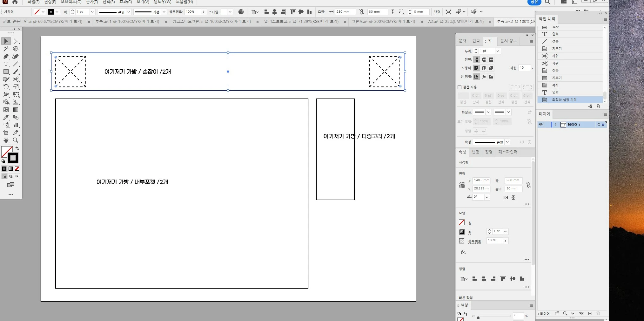Flip horizontally in the Properties transform section
Viewport: 644px width, 321px height.
(x=506, y=198)
